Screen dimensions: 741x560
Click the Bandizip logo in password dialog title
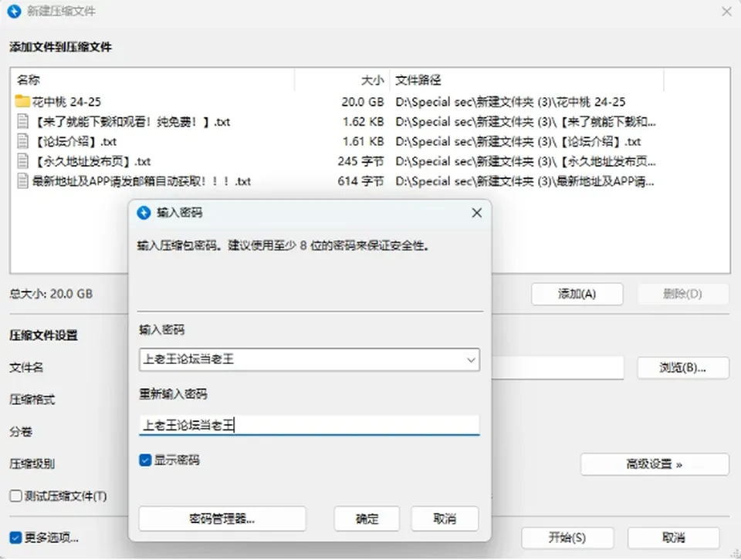(144, 213)
